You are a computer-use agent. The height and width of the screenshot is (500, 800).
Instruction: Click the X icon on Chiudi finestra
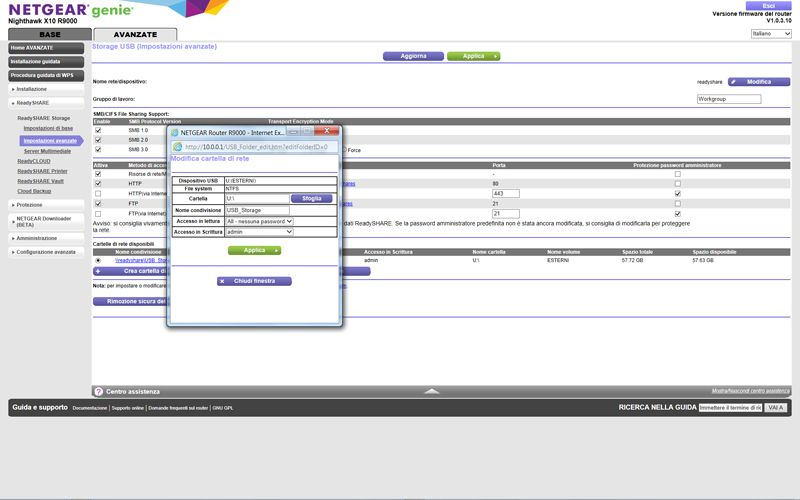[x=222, y=281]
